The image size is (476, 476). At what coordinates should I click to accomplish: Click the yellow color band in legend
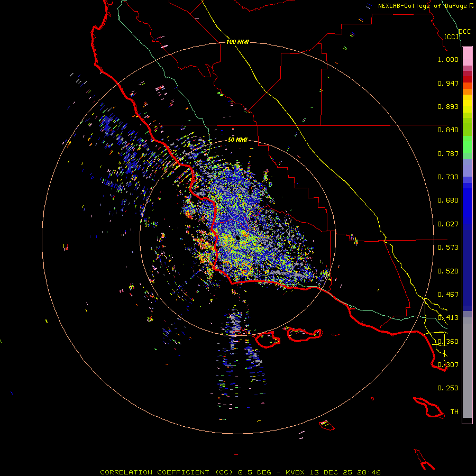click(x=467, y=103)
